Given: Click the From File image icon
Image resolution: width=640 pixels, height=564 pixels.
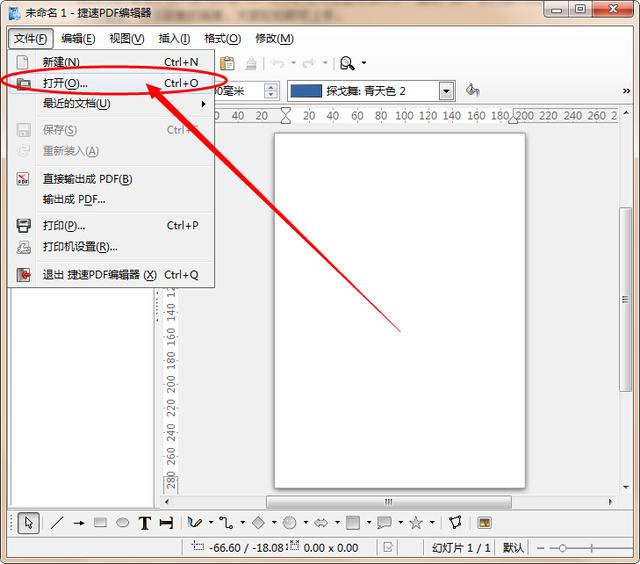Looking at the screenshot, I should pos(484,523).
